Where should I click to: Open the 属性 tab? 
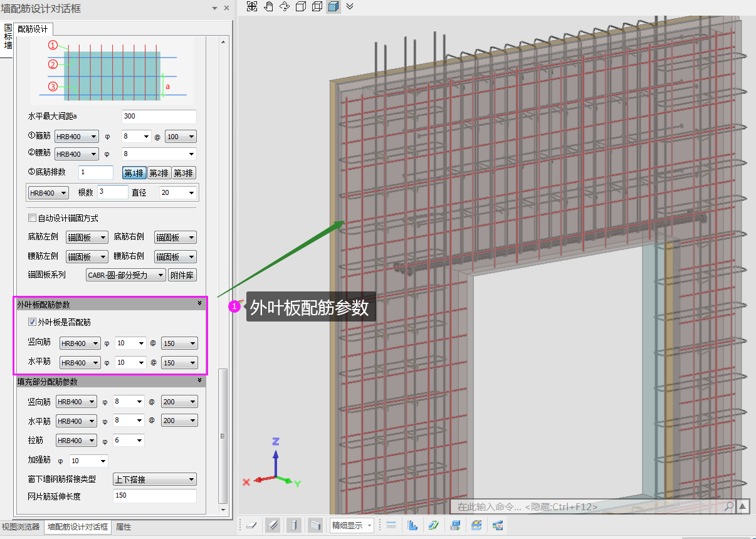click(123, 527)
